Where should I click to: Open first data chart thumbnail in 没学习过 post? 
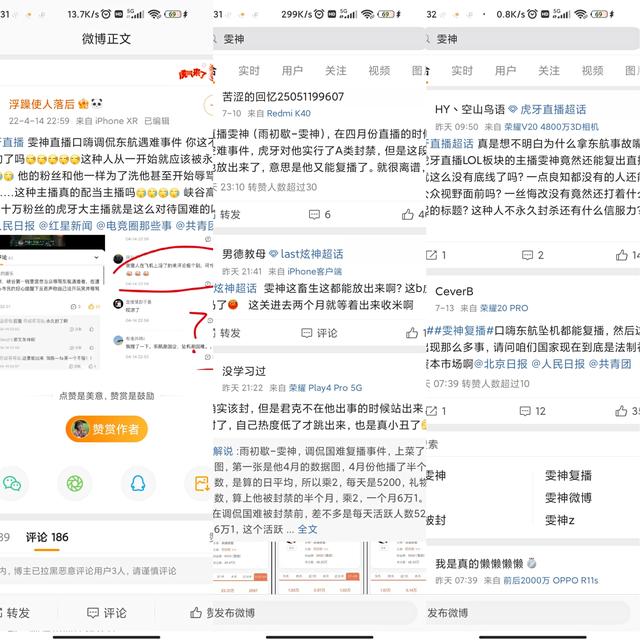[x=242, y=568]
